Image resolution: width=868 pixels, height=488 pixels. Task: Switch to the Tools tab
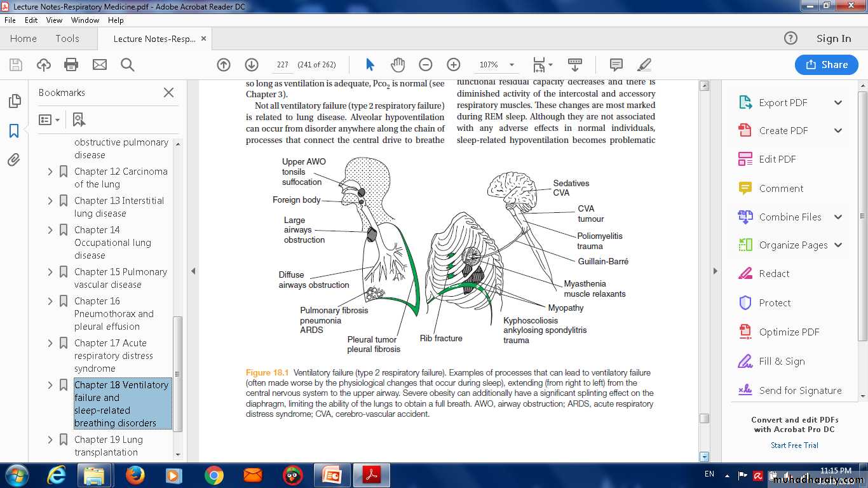click(67, 39)
